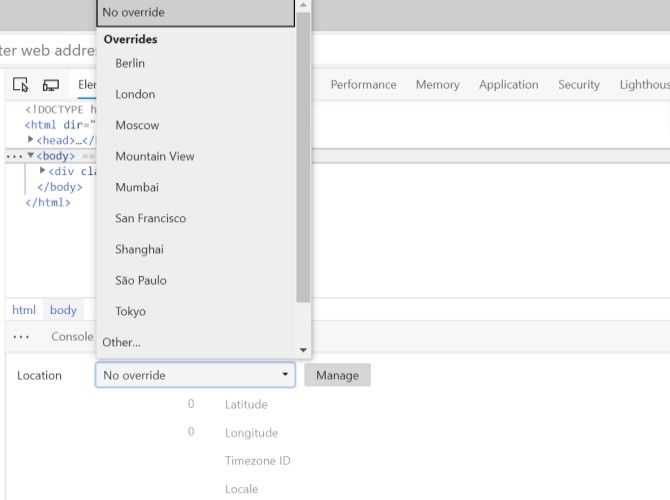Choose Mountain View location override
The image size is (670, 500).
click(x=155, y=156)
